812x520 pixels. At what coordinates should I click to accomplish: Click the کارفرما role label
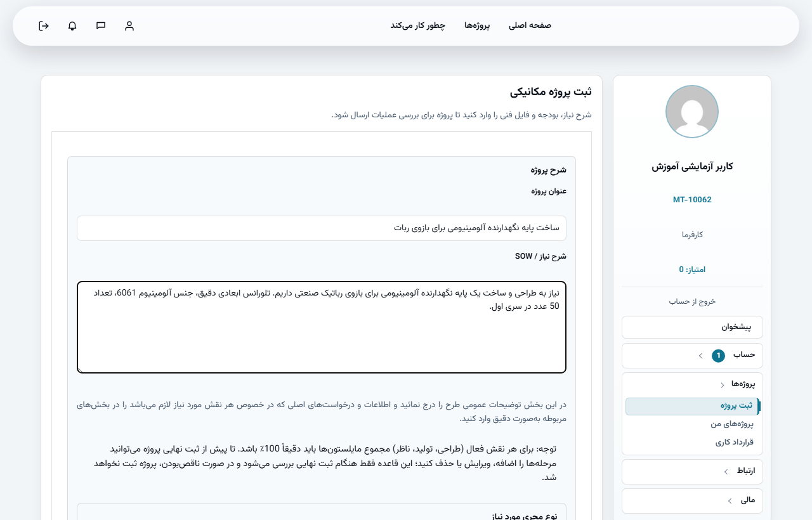click(692, 235)
